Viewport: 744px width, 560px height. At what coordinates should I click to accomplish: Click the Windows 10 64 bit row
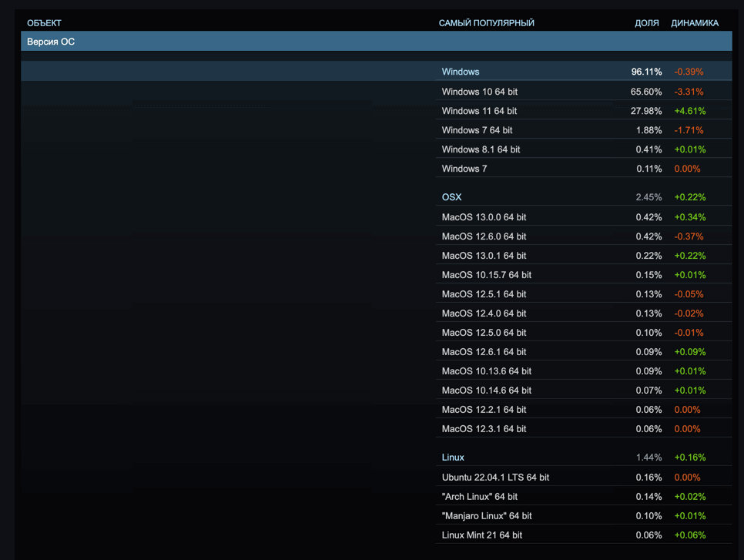(x=584, y=91)
